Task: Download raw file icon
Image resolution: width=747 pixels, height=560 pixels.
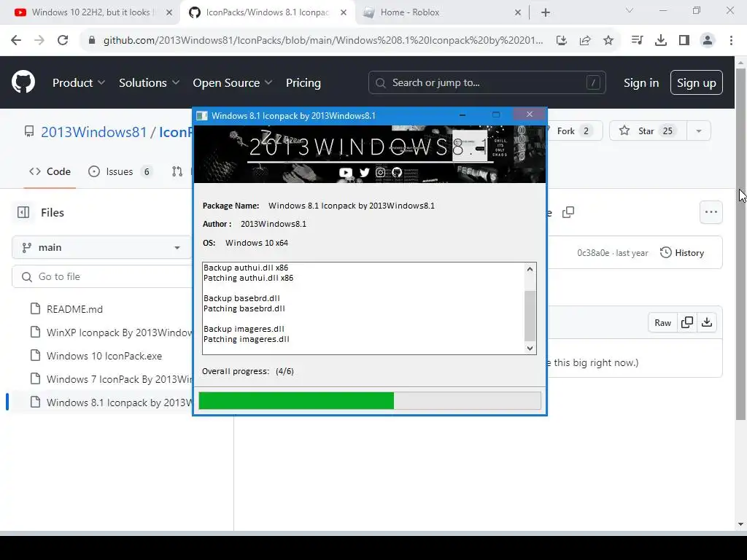Action: click(x=707, y=323)
